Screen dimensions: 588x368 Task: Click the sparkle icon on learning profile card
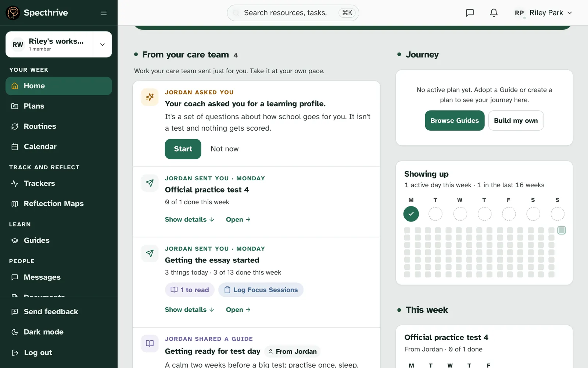[x=150, y=97]
